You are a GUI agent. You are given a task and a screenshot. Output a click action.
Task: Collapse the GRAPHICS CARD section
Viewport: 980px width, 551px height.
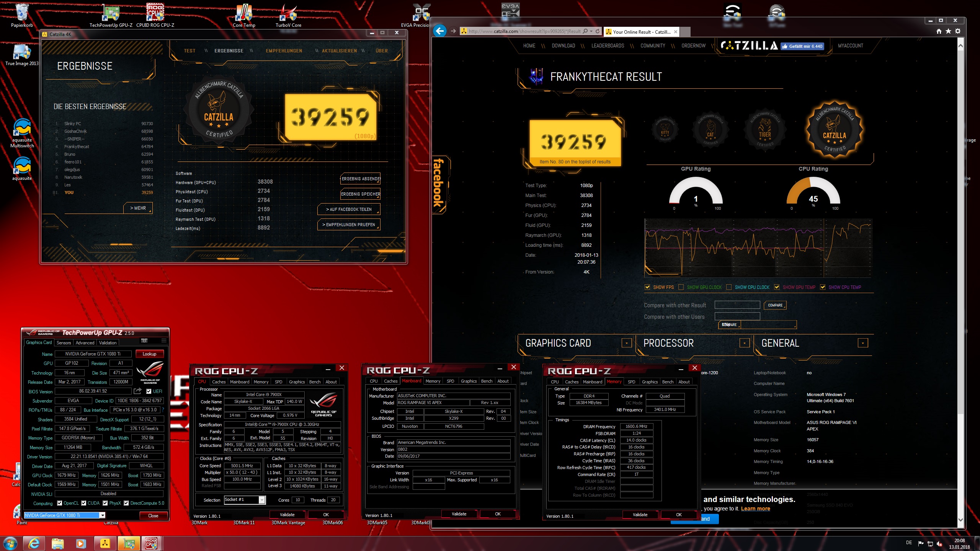626,343
